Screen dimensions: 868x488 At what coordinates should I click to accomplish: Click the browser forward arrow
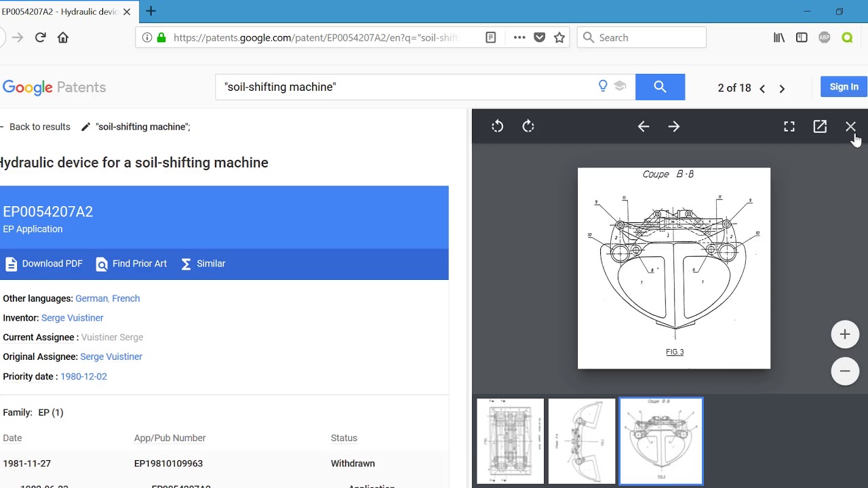(x=17, y=37)
